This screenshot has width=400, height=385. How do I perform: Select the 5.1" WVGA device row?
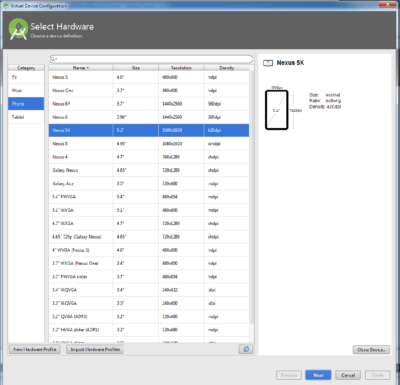click(x=149, y=210)
